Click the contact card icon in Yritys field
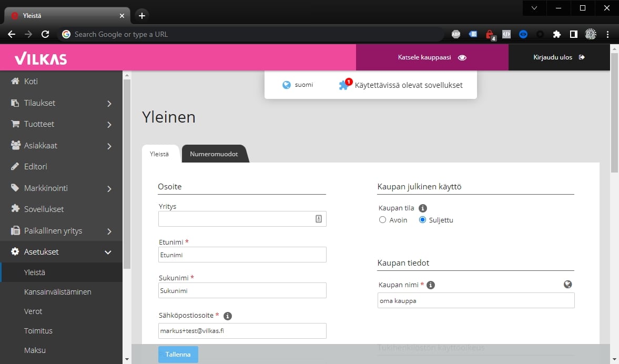This screenshot has width=619, height=364. [319, 219]
